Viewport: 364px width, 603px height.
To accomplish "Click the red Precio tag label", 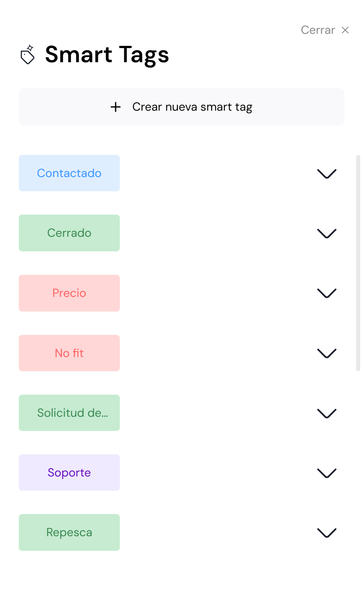I will tap(69, 293).
